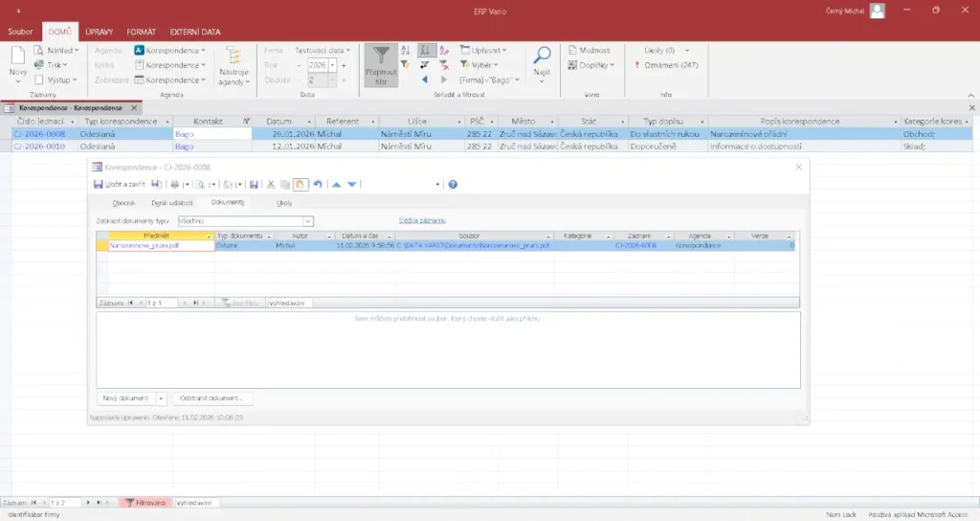Open the Složka záznamu link
The height and width of the screenshot is (521, 980).
[x=422, y=220]
